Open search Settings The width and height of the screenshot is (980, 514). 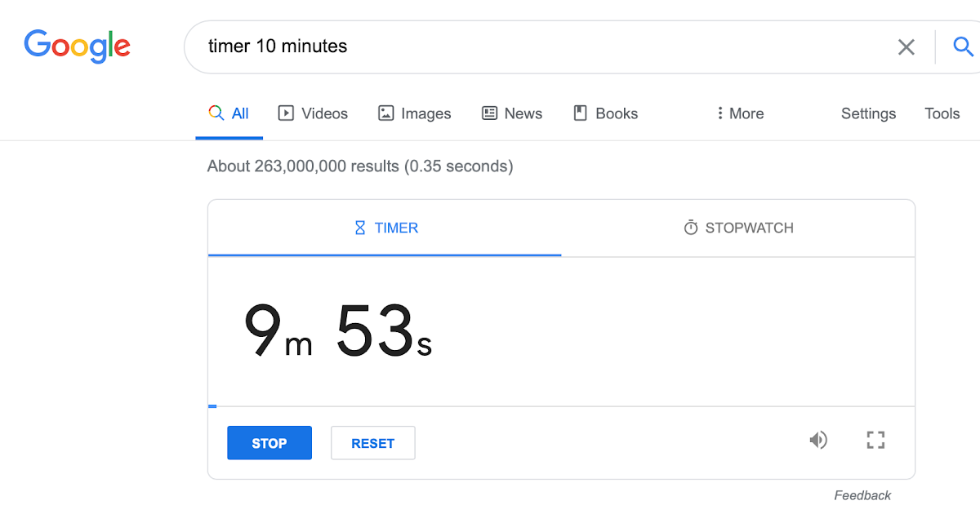click(868, 113)
